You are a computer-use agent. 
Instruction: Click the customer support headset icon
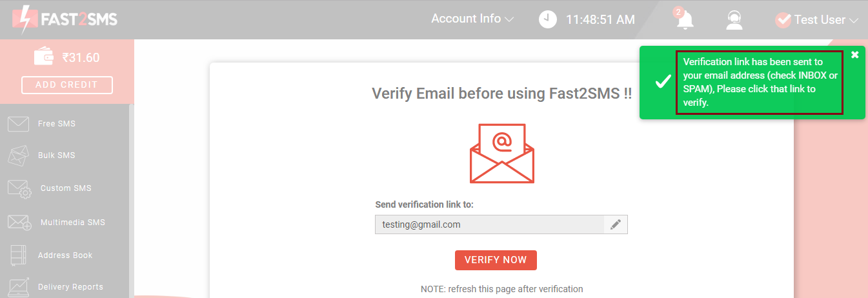(734, 20)
